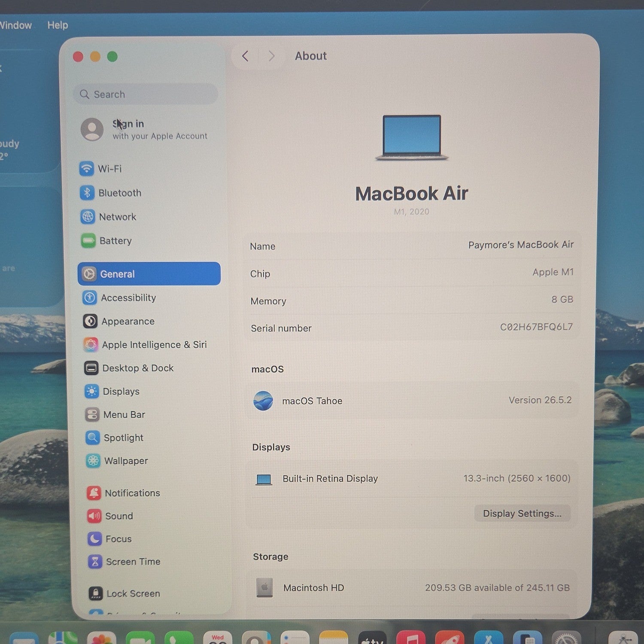The image size is (644, 644).
Task: Click 13.3-inch (2560 × 1600) text
Action: [517, 478]
